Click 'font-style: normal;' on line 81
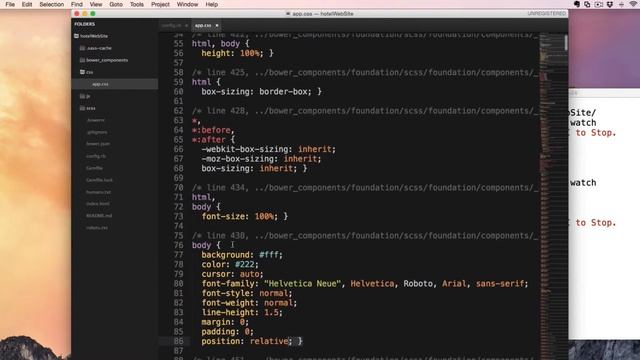 [247, 293]
